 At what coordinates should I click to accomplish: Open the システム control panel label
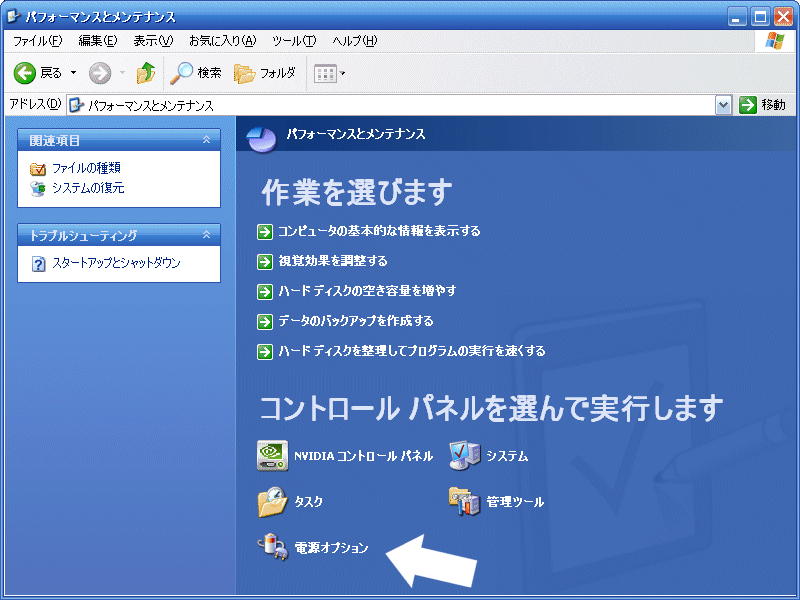click(507, 456)
